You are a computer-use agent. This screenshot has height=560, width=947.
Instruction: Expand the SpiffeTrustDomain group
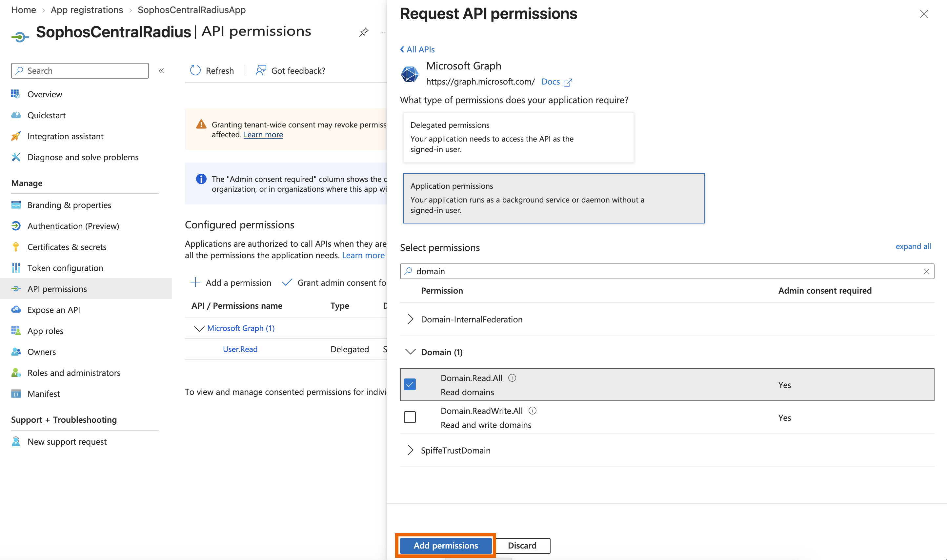tap(410, 450)
